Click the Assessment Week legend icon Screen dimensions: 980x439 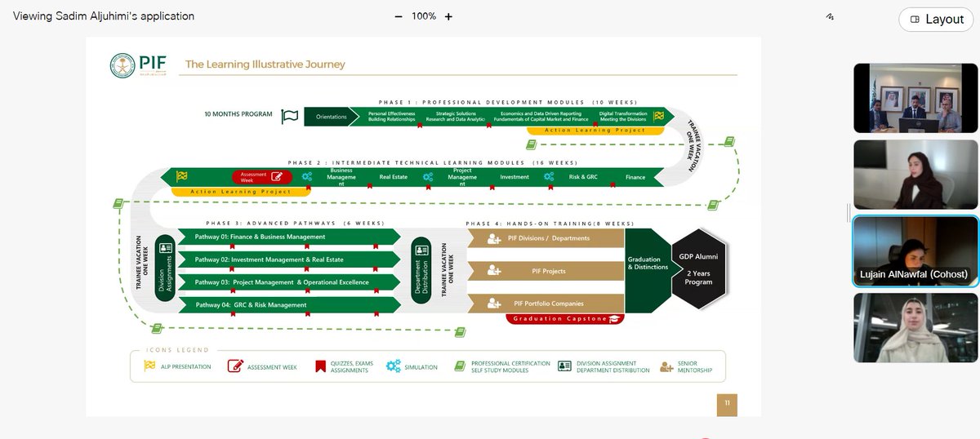point(236,366)
